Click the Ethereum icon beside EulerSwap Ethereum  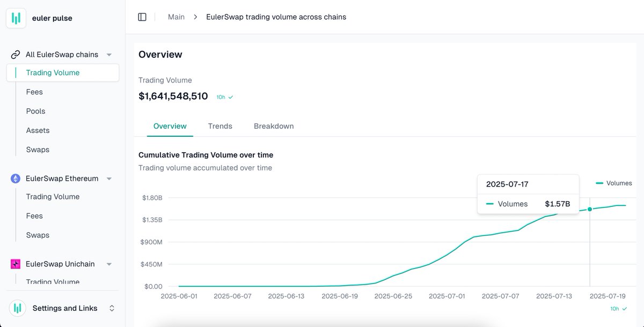16,179
